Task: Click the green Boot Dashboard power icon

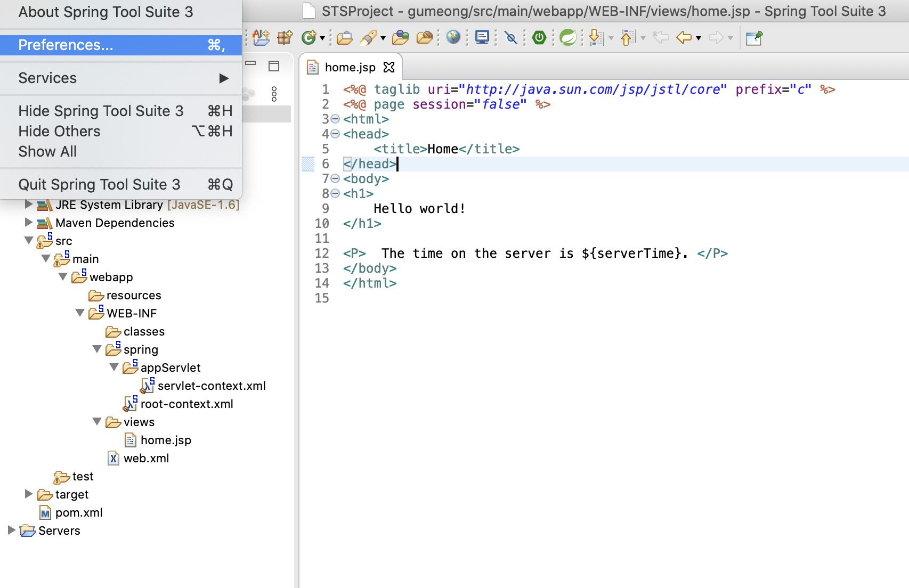Action: coord(539,37)
